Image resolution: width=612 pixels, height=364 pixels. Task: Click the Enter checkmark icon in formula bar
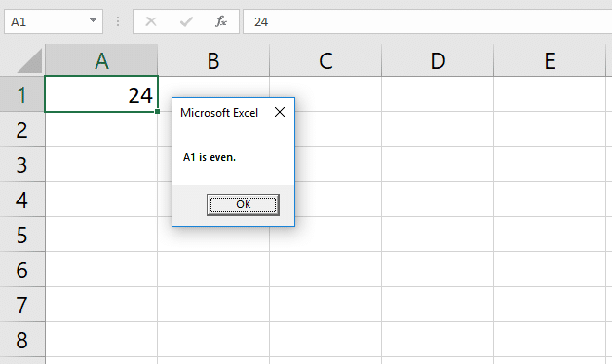pyautogui.click(x=186, y=21)
